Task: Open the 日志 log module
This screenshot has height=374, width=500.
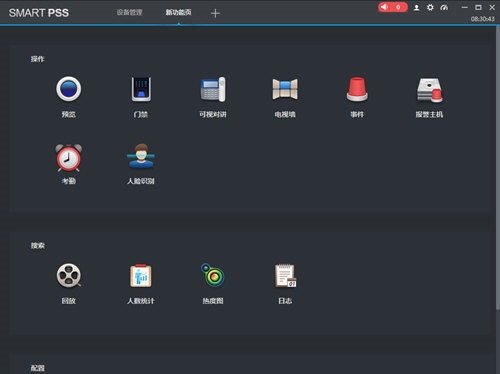Action: pyautogui.click(x=285, y=276)
